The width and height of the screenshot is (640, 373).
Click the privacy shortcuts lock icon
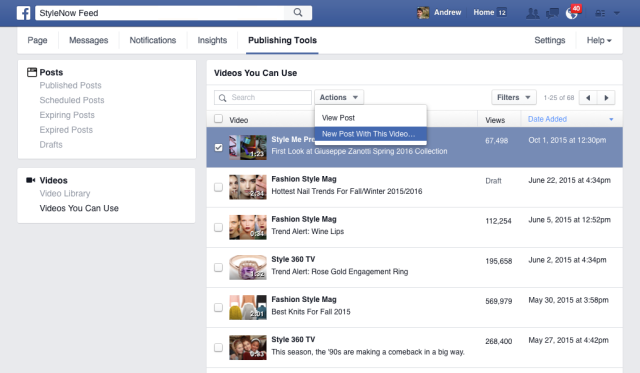click(600, 13)
